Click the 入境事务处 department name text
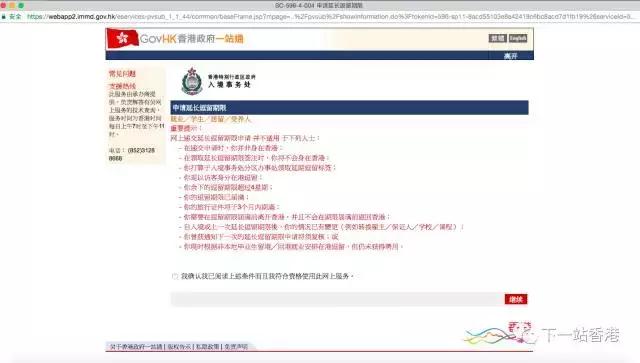This screenshot has height=363, width=640. tap(229, 85)
